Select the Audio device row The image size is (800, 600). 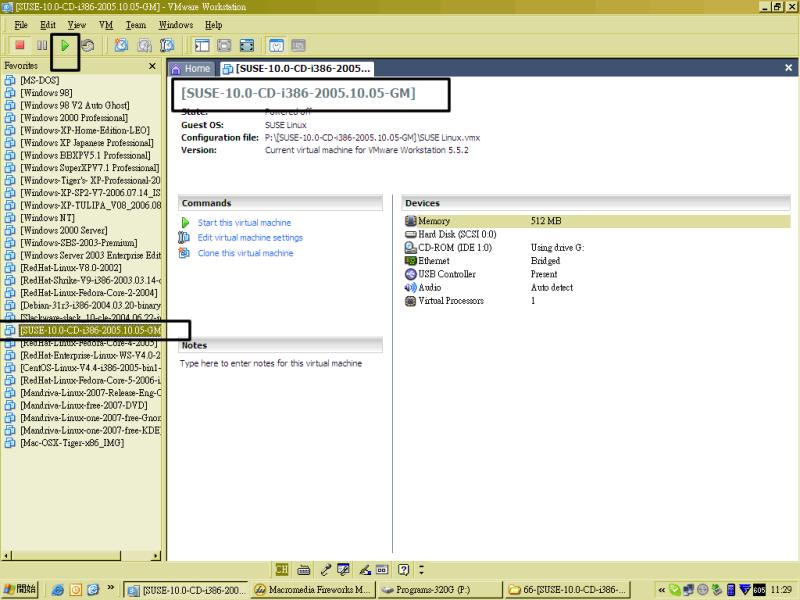(596, 287)
